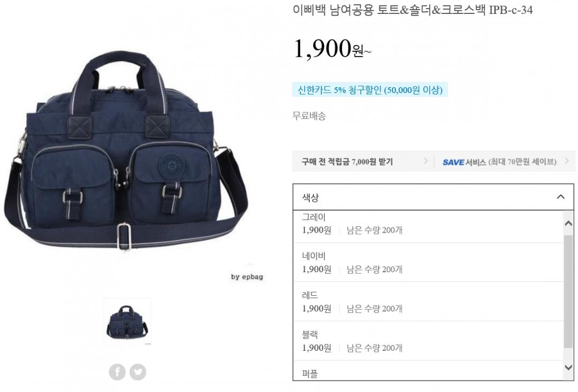Click the 신한카드 5% 청구할인 banner

pos(370,89)
